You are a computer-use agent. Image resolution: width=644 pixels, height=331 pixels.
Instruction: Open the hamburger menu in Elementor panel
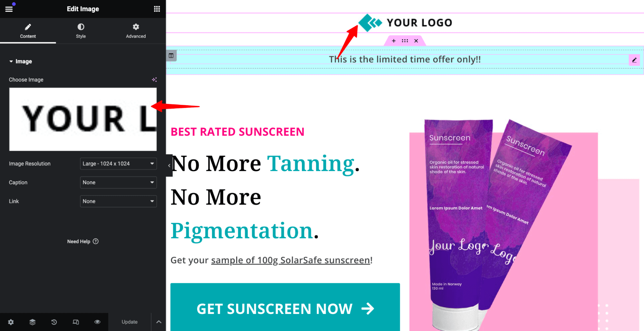[x=9, y=9]
